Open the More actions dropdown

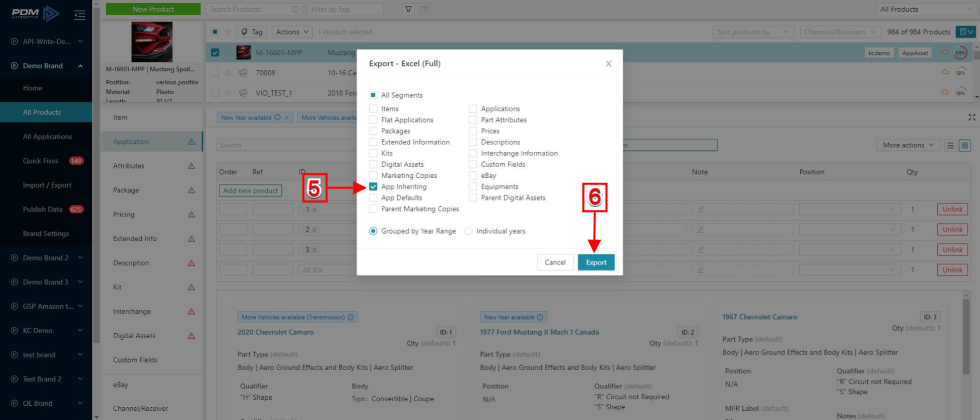(x=908, y=145)
